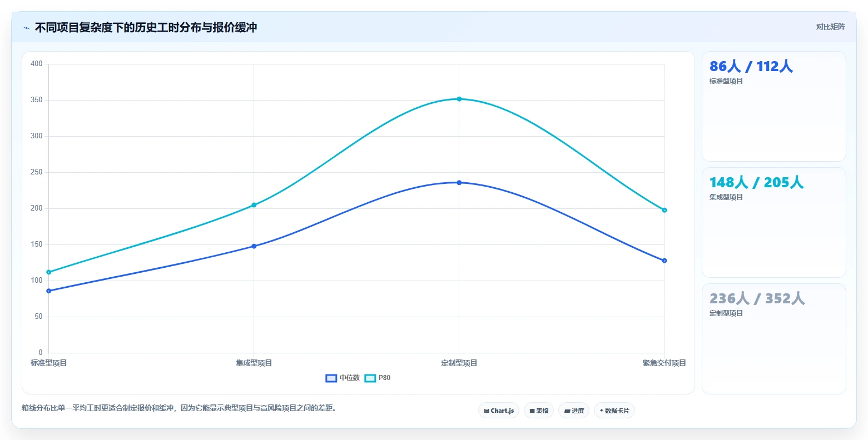
Task: Click the lightning icon beside the title
Action: [x=26, y=28]
